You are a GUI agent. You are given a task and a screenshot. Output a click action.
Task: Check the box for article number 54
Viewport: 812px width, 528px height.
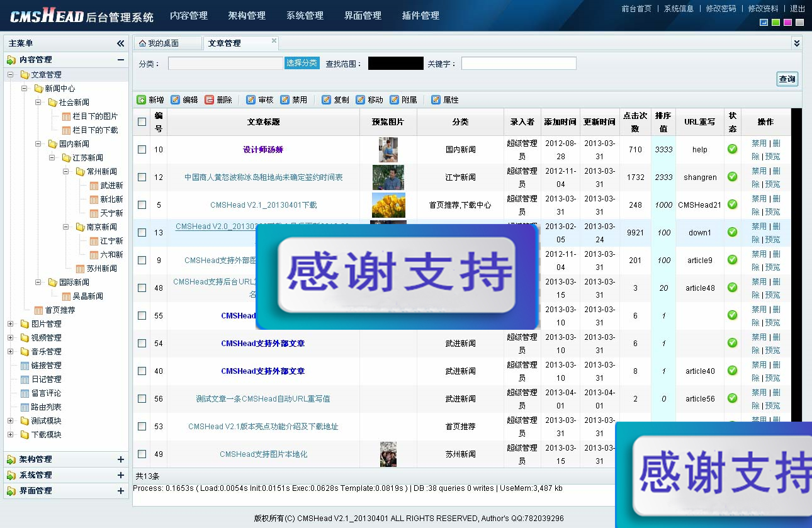142,344
